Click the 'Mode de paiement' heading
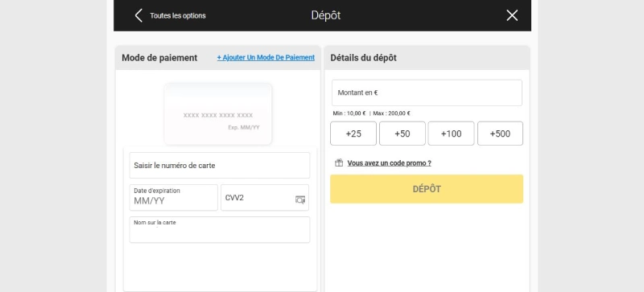Viewport: 644px width, 292px height. (159, 58)
